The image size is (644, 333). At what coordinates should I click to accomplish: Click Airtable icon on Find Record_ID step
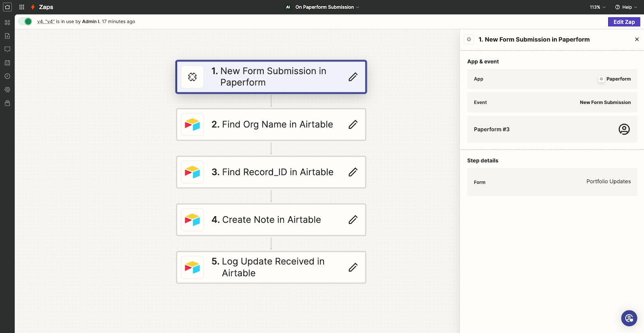192,172
